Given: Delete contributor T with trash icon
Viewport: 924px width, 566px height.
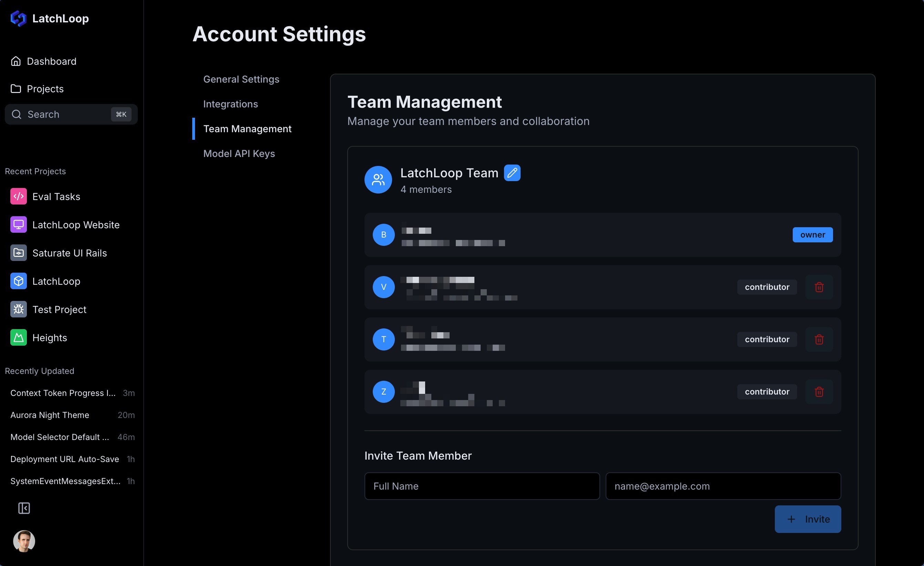Looking at the screenshot, I should (x=819, y=339).
